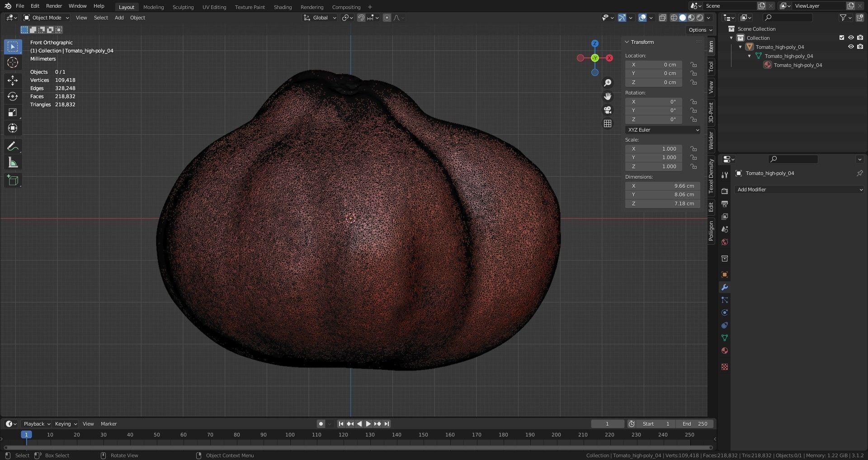Select the Add Cube tool

pos(13,180)
